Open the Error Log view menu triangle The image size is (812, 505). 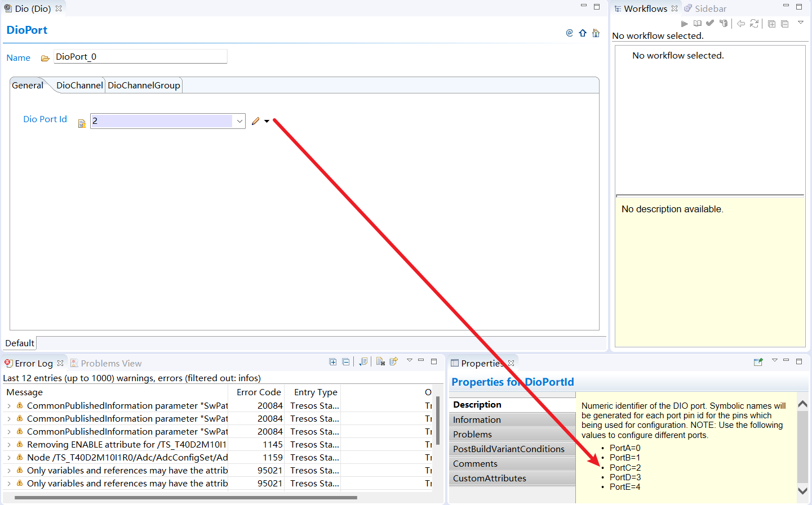(410, 360)
